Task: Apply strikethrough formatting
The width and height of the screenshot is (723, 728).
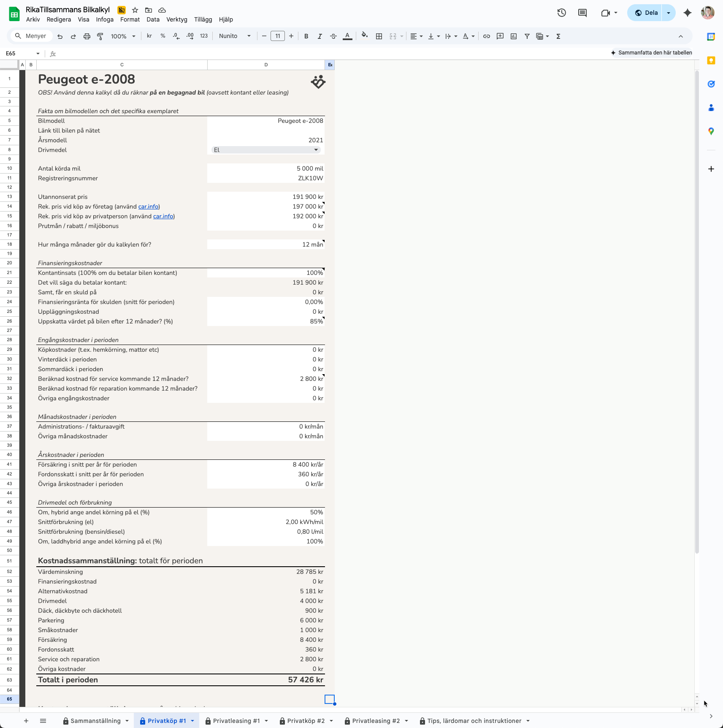Action: [x=333, y=36]
